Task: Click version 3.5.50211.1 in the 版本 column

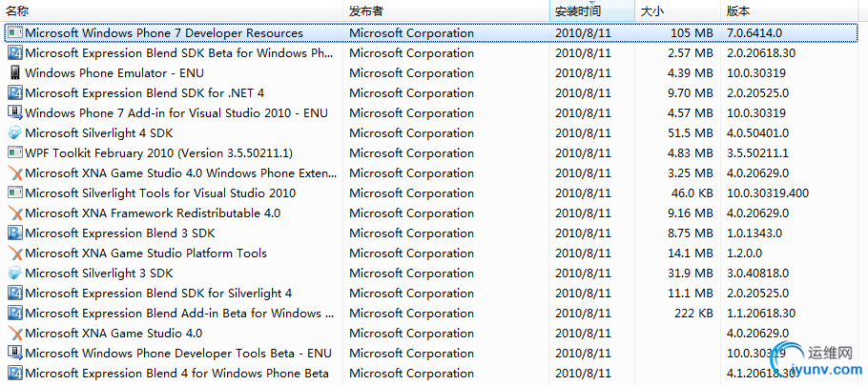Action: (758, 152)
